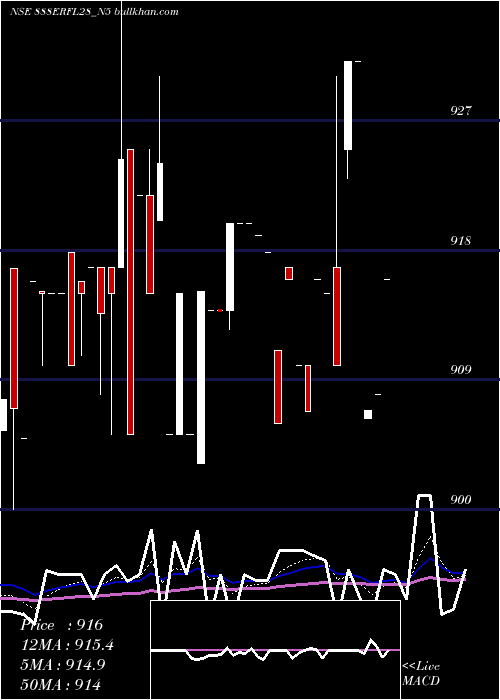Image resolution: width=500 pixels, height=700 pixels.
Task: Click the '50MA : 914' value
Action: 60,684
